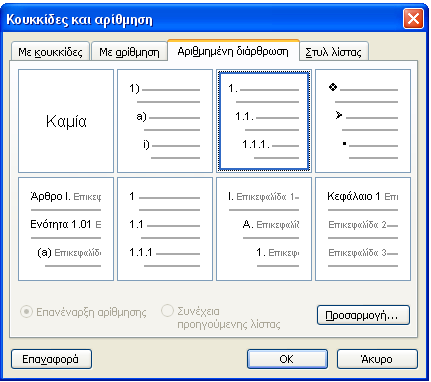This screenshot has height=382, width=431.
Task: Confirm with the OK button
Action: point(287,359)
